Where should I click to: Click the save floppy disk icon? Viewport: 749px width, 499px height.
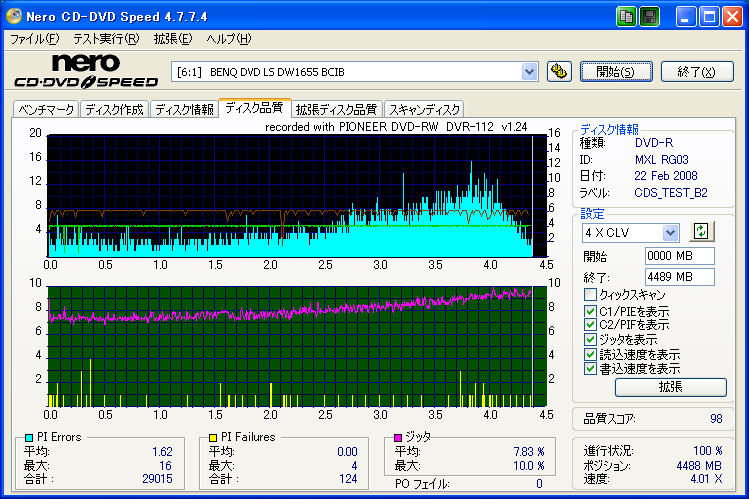pyautogui.click(x=650, y=17)
